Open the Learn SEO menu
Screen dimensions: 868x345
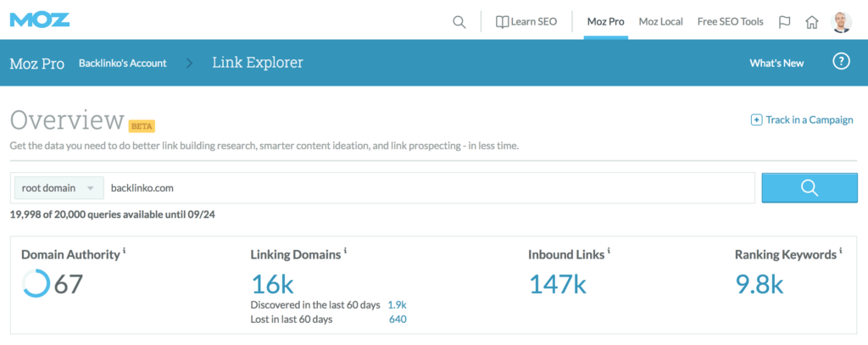(x=526, y=21)
